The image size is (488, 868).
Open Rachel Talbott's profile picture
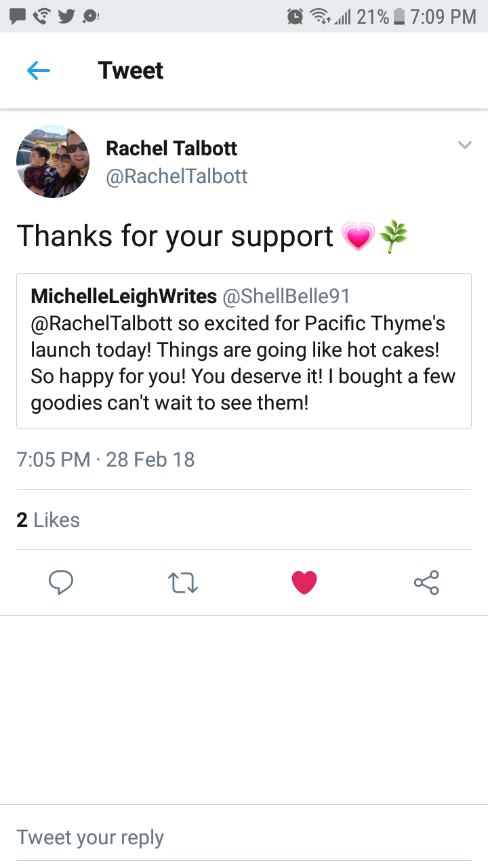tap(53, 161)
